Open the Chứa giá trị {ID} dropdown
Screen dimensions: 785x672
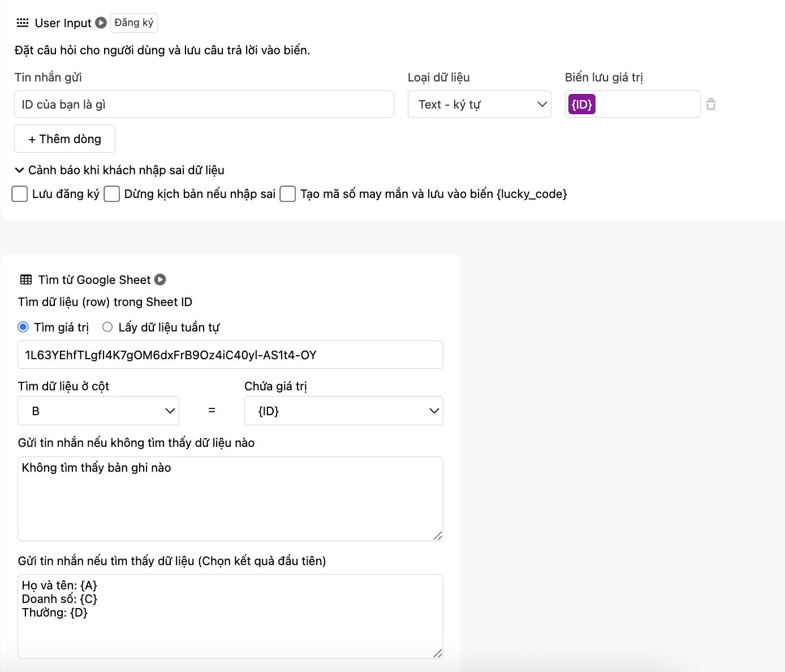(343, 411)
